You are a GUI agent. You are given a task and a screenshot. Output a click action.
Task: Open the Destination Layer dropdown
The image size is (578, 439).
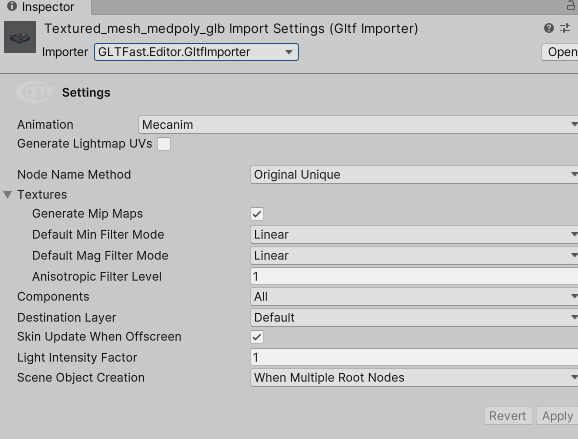414,317
